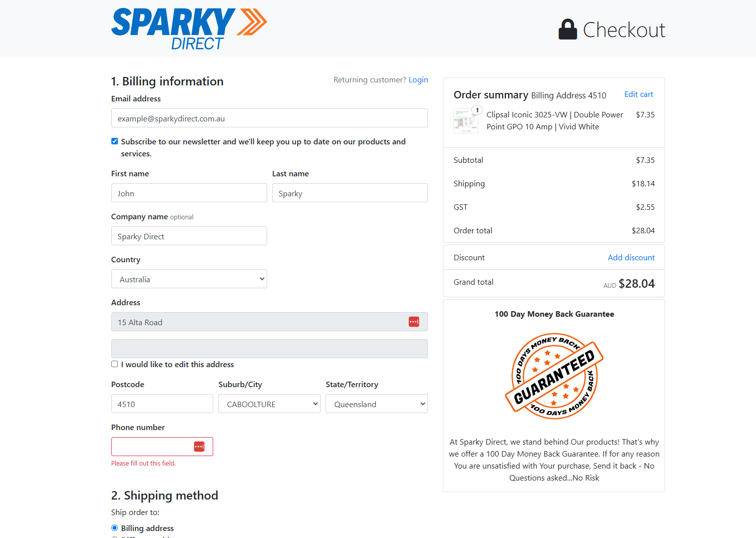Focus the Email address input field
This screenshot has height=538, width=756.
tap(270, 118)
